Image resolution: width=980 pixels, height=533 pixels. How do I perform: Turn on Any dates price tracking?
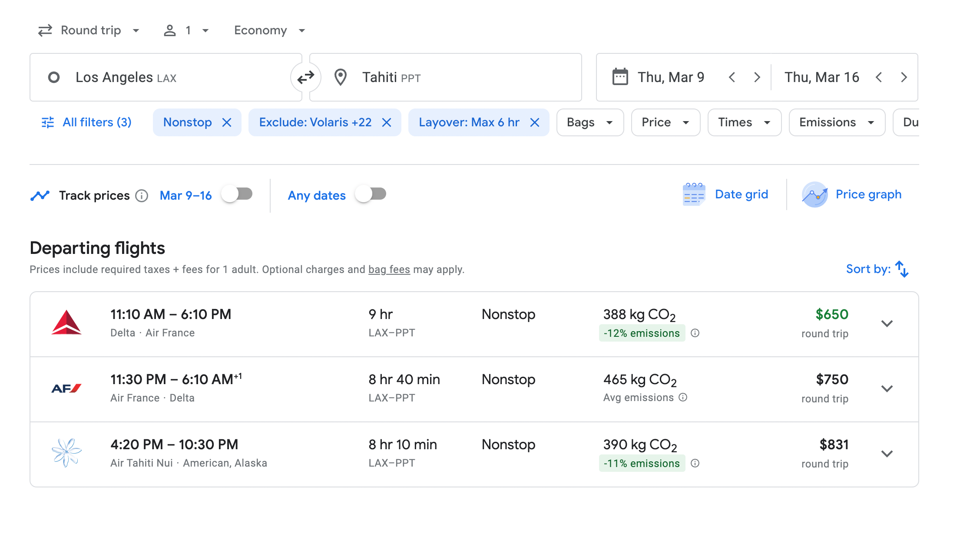click(x=371, y=194)
